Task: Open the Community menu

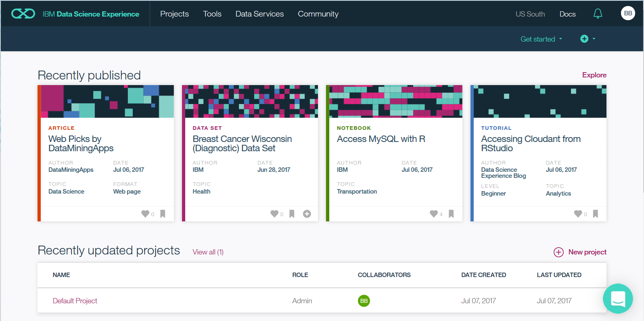Action: 318,14
